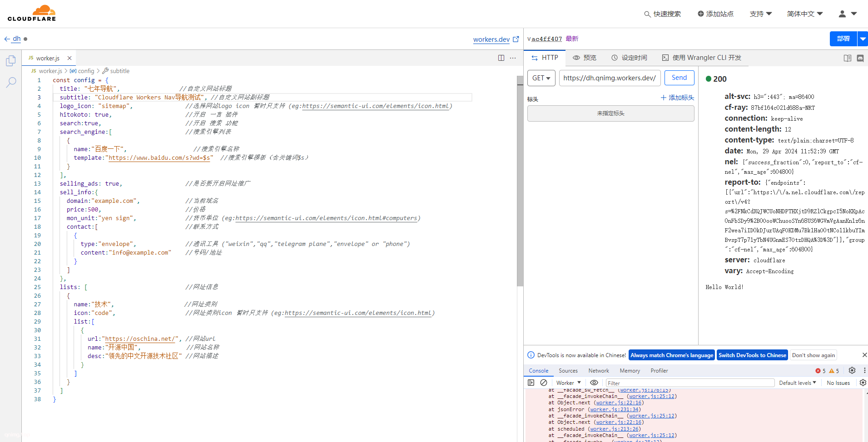Open the worker.js:231:34 stack link
Screen dimensions: 868x442
point(615,409)
